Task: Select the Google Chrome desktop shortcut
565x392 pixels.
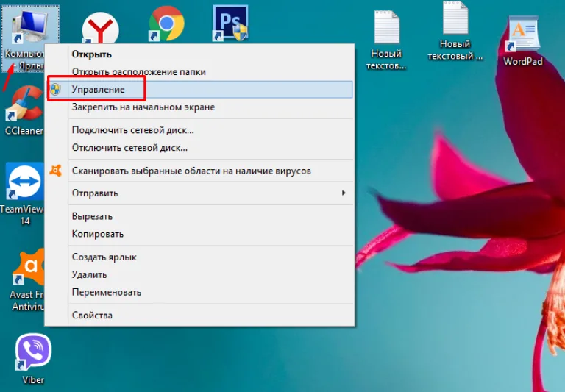Action: click(x=166, y=24)
